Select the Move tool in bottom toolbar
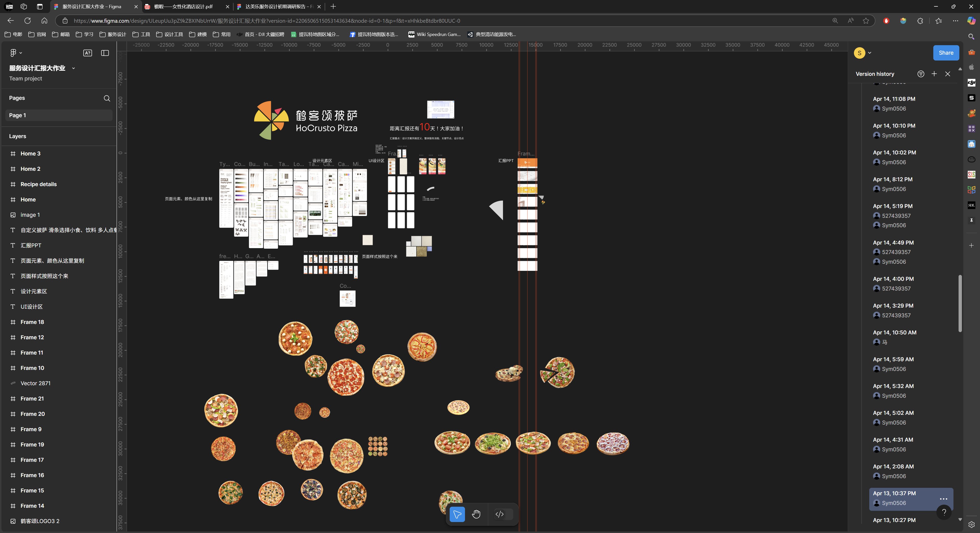980x533 pixels. tap(457, 514)
